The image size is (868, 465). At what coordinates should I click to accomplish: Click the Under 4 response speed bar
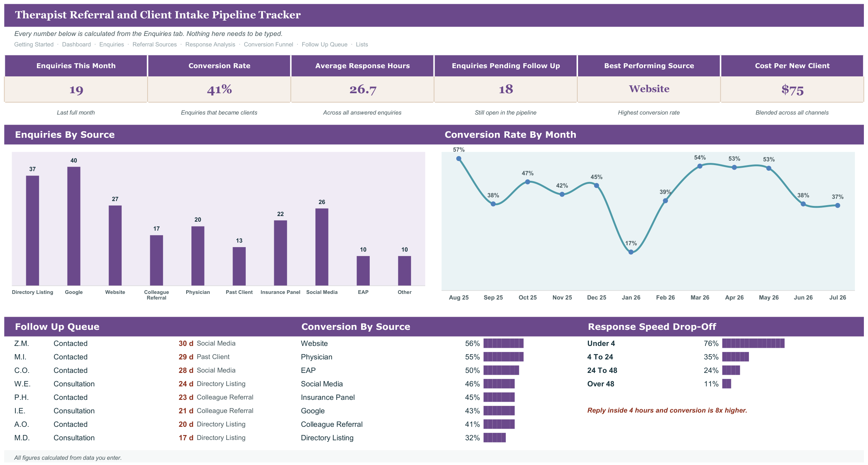tap(753, 343)
